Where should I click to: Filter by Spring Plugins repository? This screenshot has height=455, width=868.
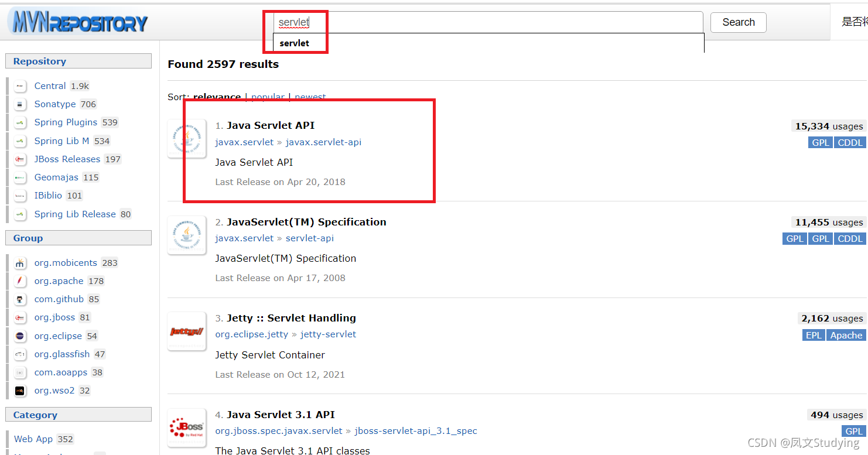[x=66, y=122]
